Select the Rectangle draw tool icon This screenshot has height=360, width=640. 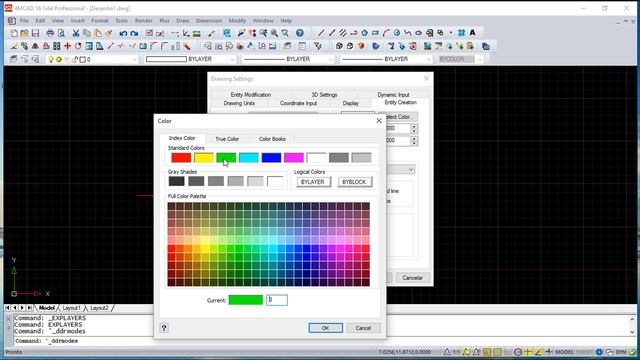(375, 33)
